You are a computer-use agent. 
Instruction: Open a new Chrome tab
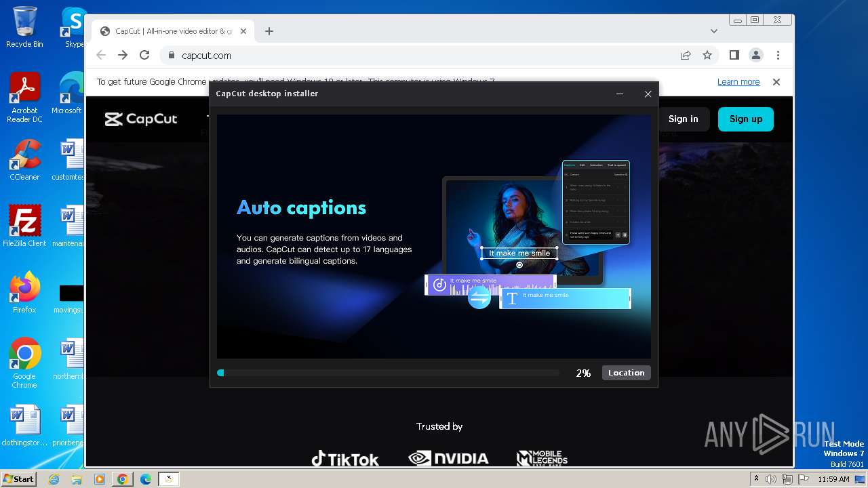coord(269,31)
